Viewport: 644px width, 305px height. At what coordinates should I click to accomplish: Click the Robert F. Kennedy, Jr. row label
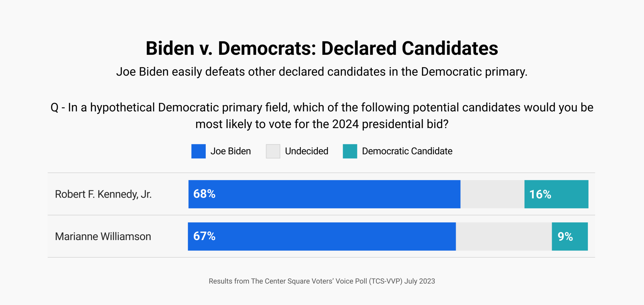click(x=103, y=194)
